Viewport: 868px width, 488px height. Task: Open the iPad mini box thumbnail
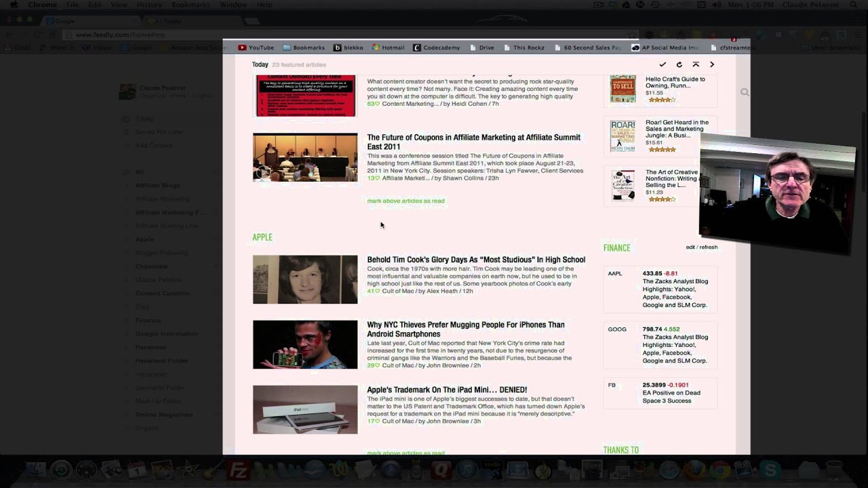[x=305, y=409]
